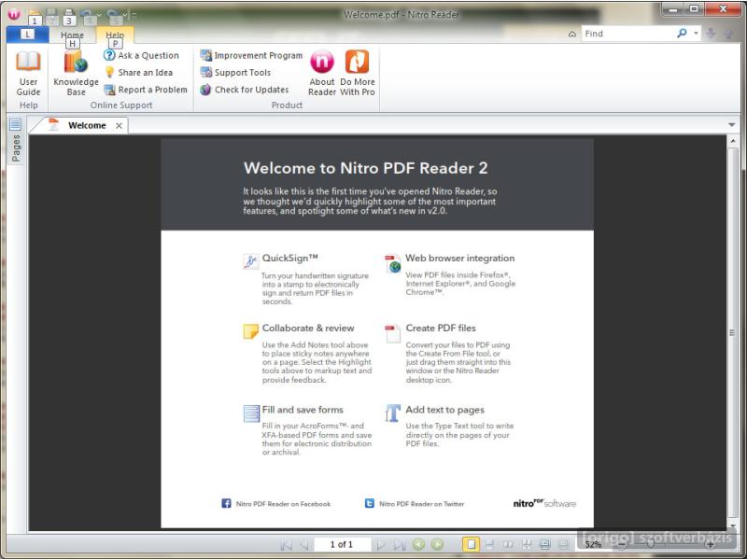Image resolution: width=747 pixels, height=560 pixels.
Task: Select single page view mode
Action: point(471,544)
